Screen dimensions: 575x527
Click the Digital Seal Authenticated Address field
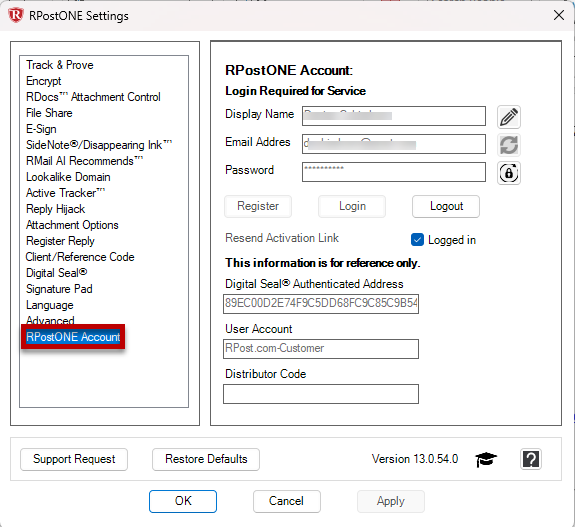321,304
